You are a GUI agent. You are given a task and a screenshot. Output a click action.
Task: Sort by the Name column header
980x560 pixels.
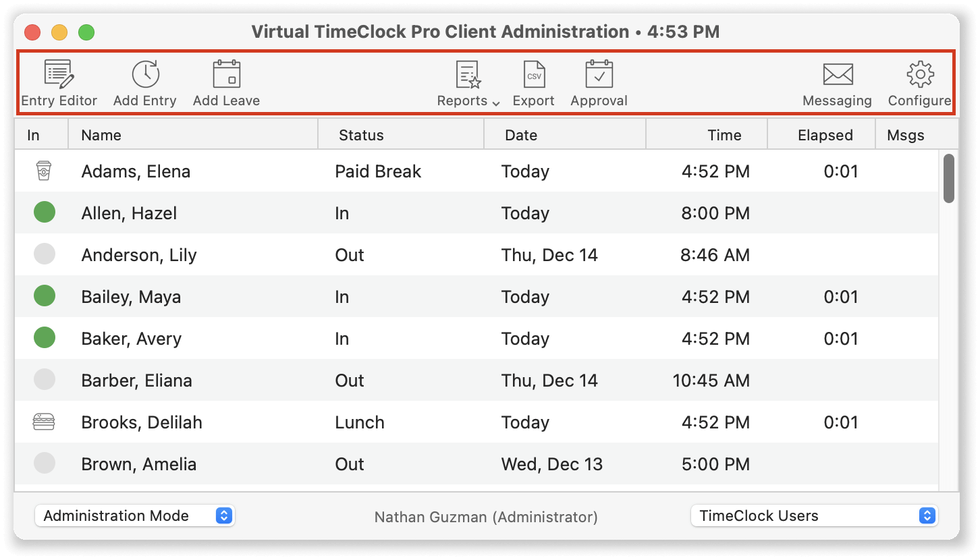click(193, 135)
